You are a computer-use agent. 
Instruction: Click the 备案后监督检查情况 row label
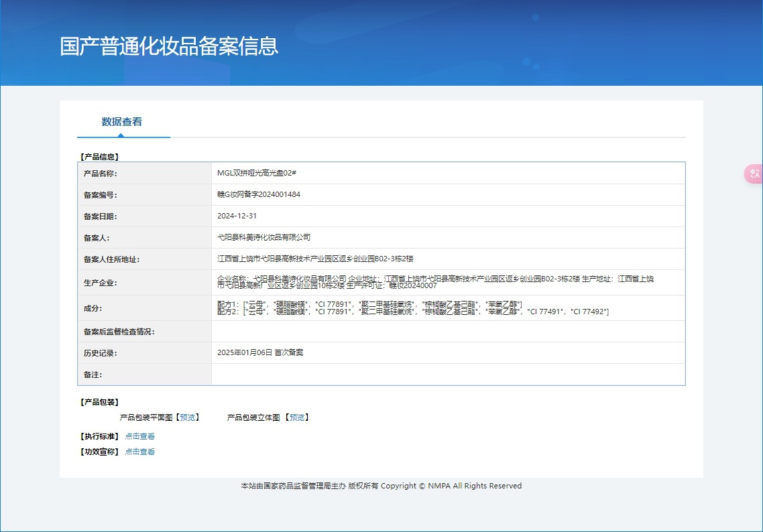119,332
